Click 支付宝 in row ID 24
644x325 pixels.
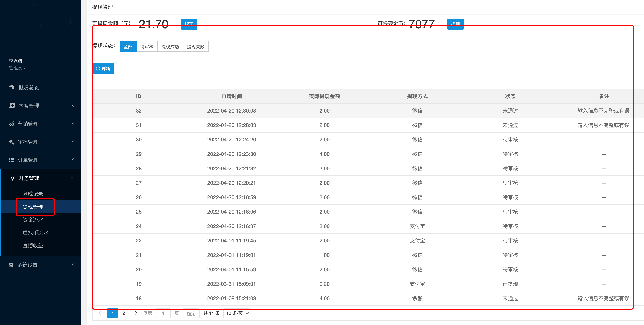click(x=417, y=226)
